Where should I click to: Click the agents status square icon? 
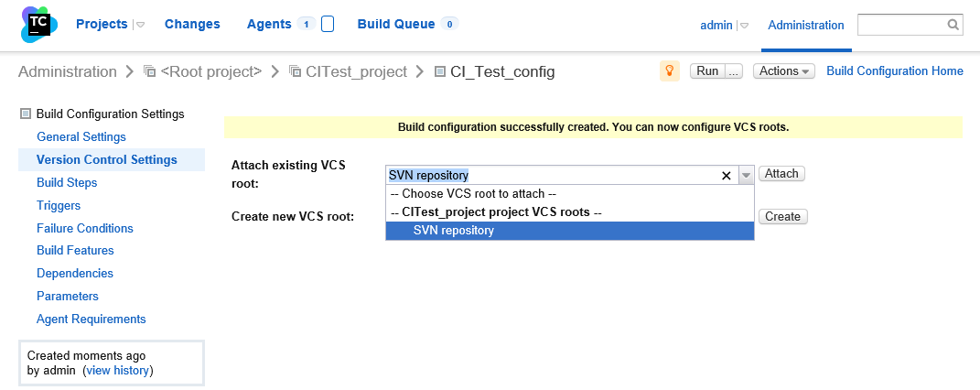click(x=328, y=25)
